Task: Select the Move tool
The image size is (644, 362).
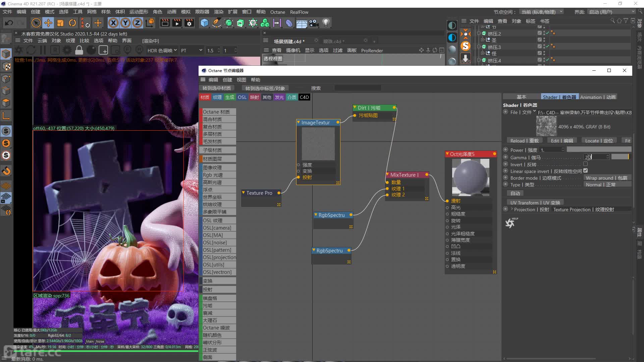Action: click(x=48, y=23)
